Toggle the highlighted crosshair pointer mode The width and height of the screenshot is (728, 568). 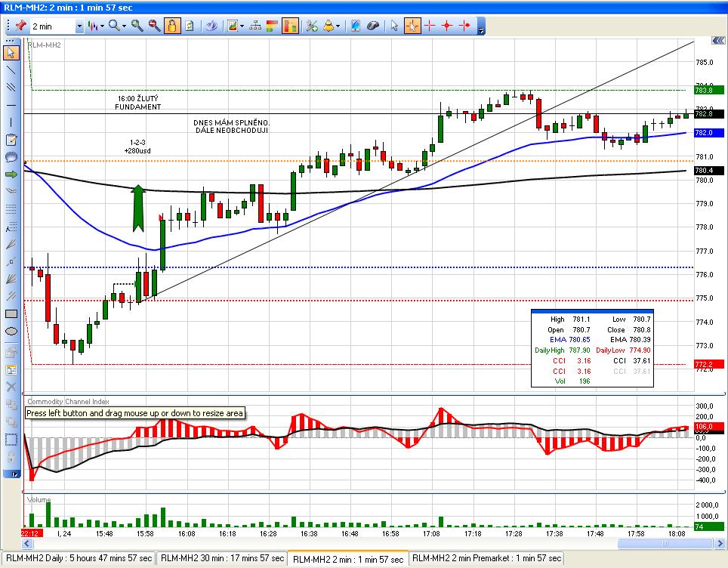[x=412, y=26]
